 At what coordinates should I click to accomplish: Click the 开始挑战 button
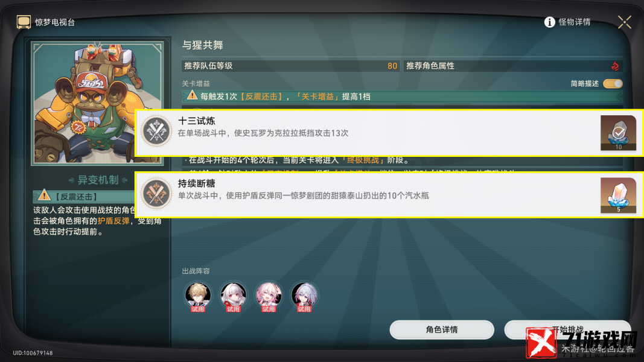[567, 329]
